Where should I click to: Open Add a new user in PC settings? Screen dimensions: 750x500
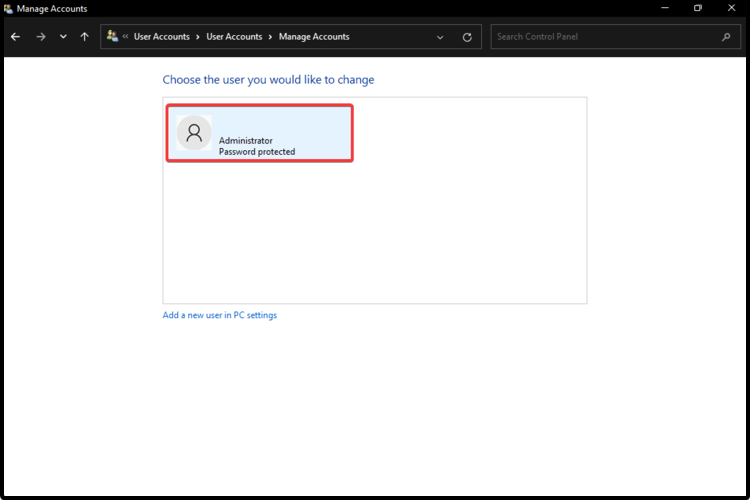click(220, 315)
